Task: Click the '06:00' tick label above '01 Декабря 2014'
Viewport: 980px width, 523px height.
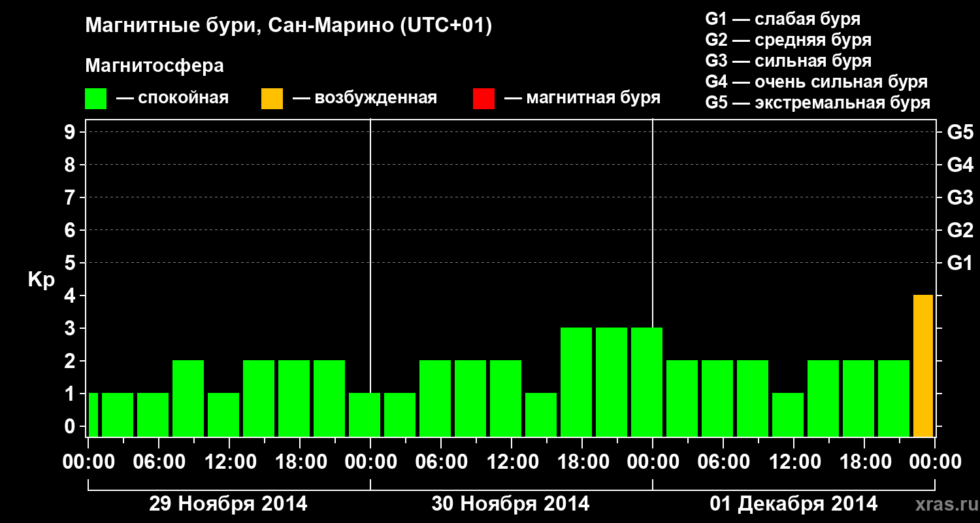Action: pos(723,462)
